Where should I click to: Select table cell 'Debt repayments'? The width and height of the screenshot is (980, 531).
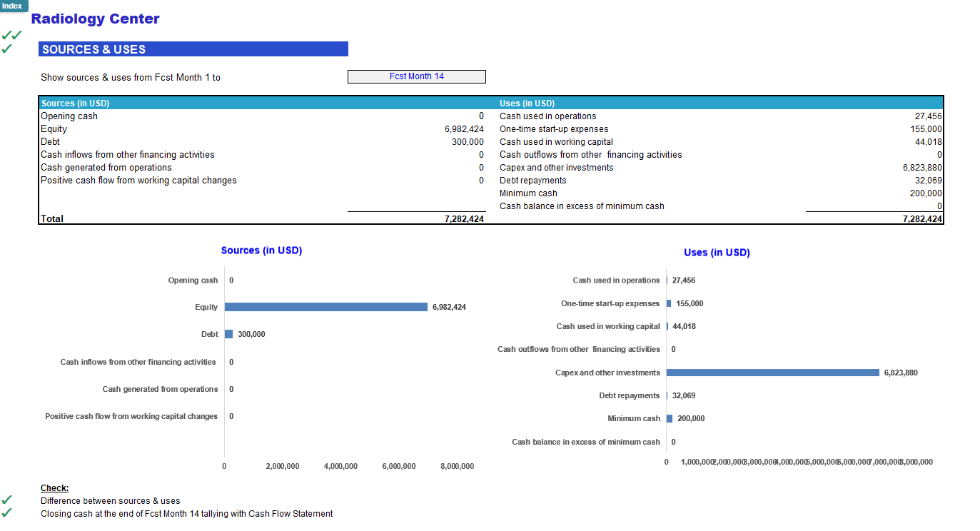[x=533, y=181]
